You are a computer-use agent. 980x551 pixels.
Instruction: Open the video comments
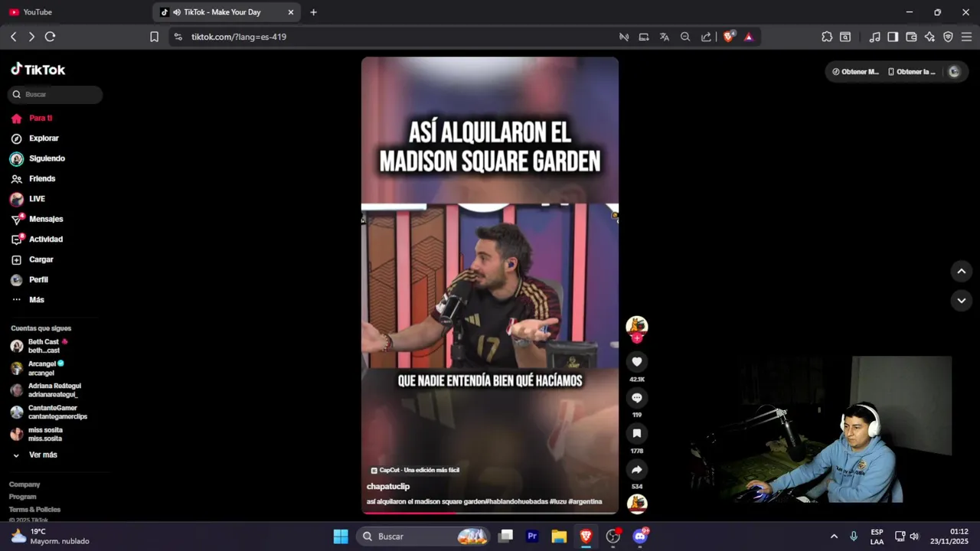click(x=637, y=397)
